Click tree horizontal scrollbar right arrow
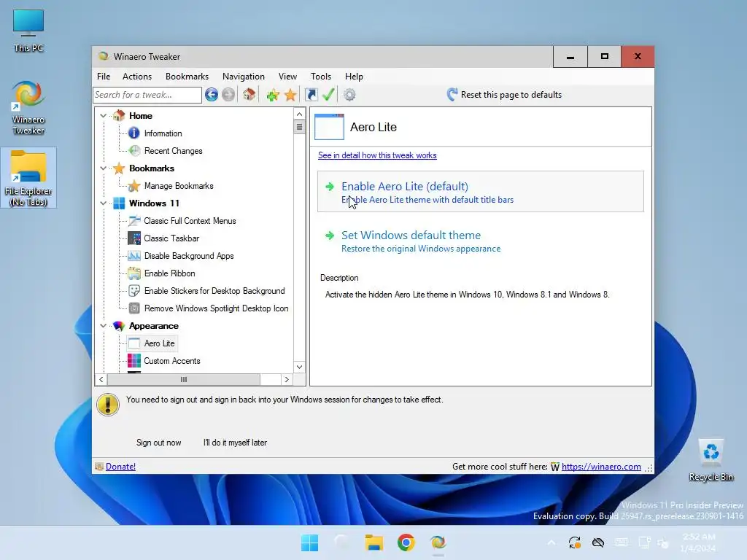 (x=287, y=379)
